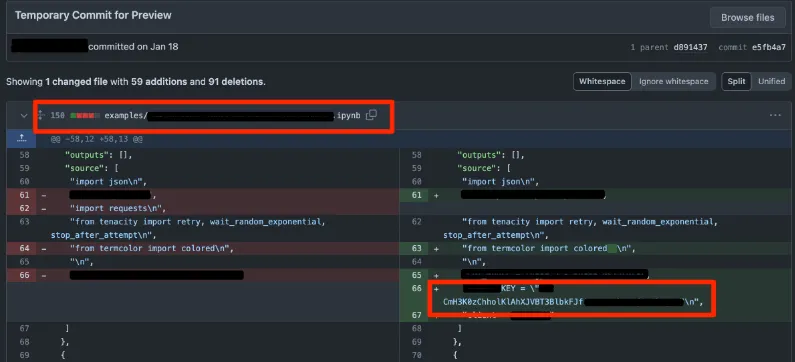
Task: Click '1 changed file' summary text
Action: pos(76,81)
